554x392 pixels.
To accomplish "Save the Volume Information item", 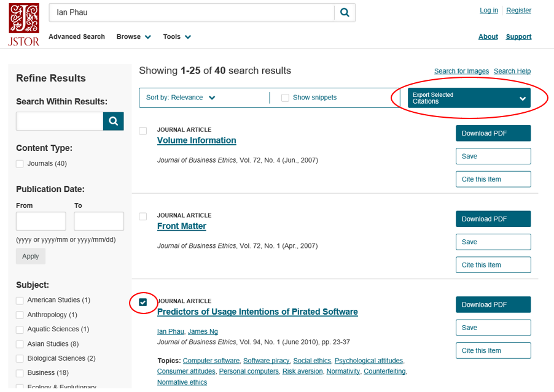I will [493, 156].
